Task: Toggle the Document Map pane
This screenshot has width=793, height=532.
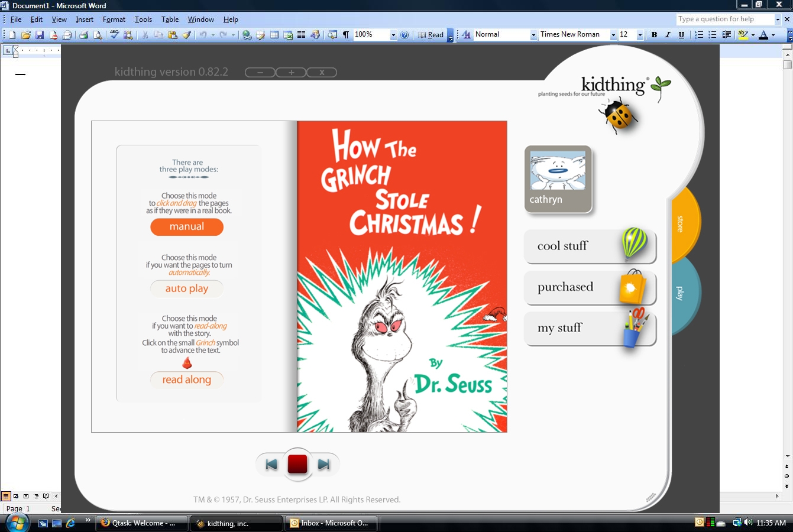Action: pos(332,35)
